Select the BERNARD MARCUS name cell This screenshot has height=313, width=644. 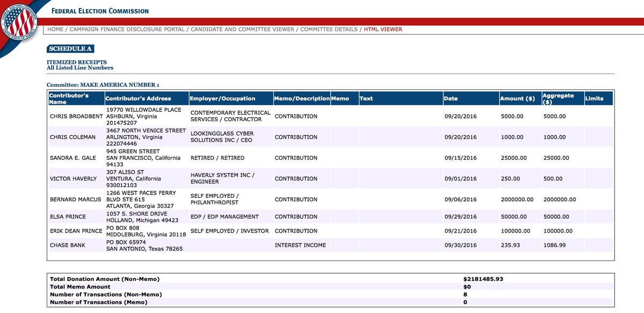coord(76,199)
